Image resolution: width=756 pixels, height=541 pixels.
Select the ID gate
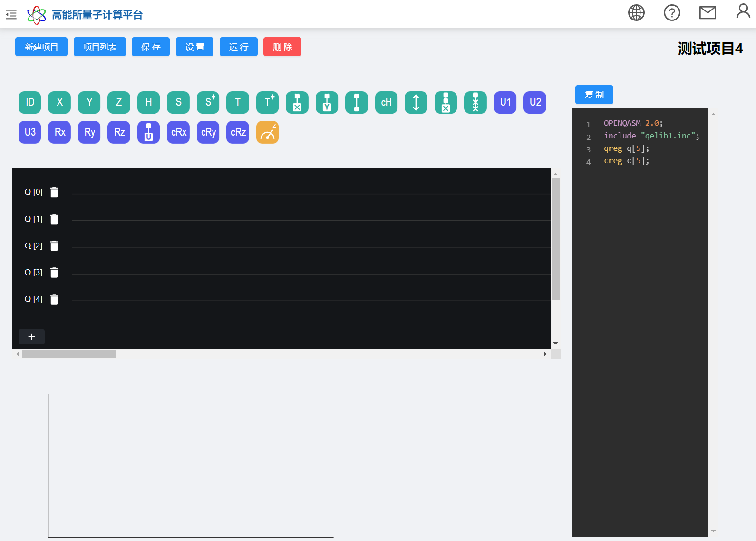coord(30,102)
